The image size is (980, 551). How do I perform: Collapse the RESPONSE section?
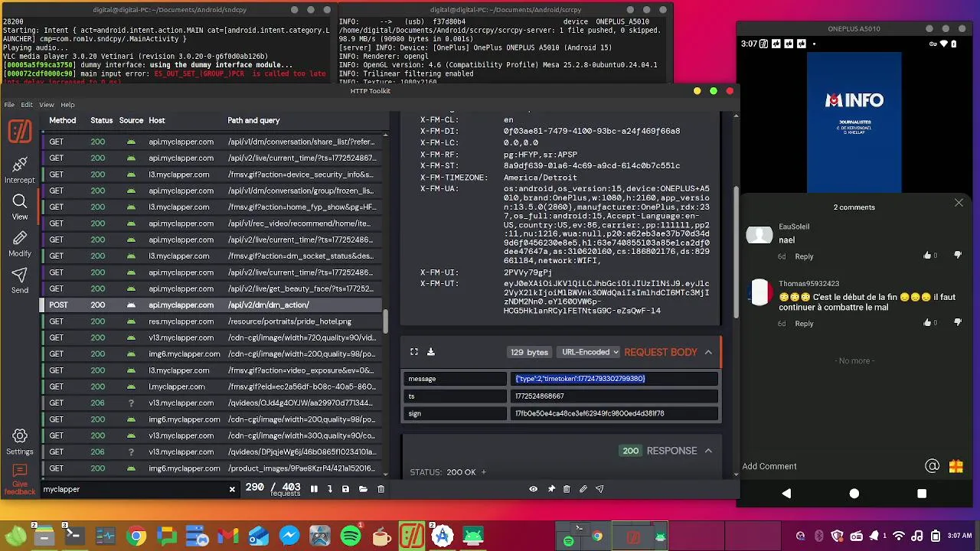click(x=708, y=451)
